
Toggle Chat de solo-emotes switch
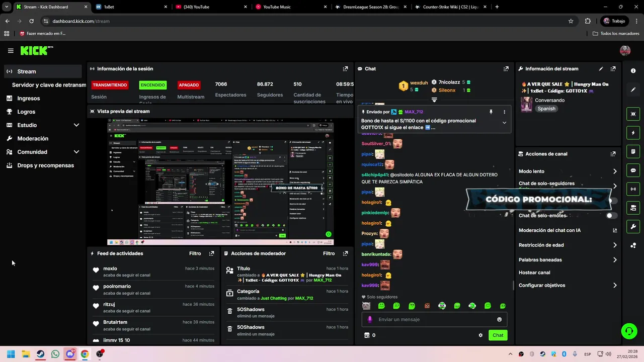611,216
